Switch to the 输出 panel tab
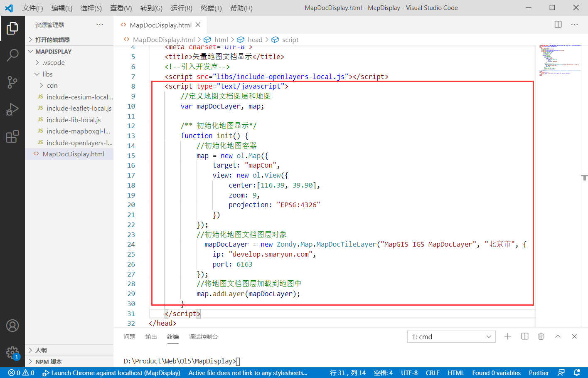Screen dimensions: 588x378 [151, 337]
